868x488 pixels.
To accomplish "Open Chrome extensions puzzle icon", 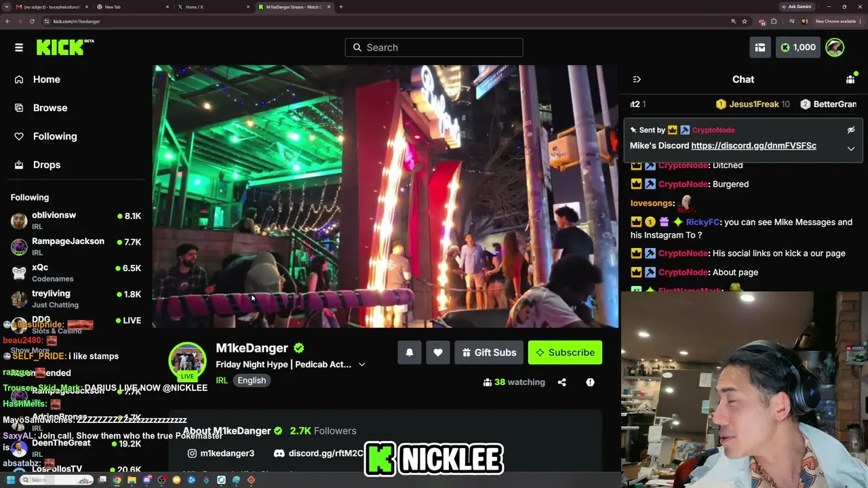I will (774, 21).
